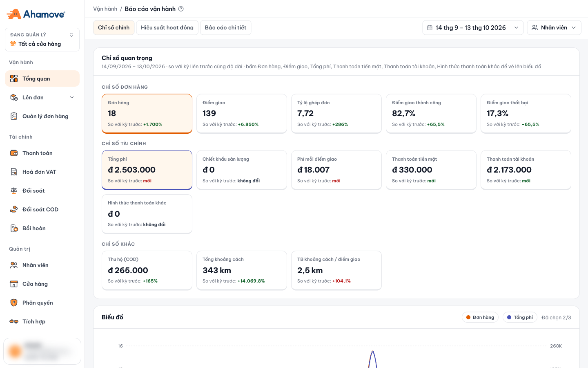Select the Tỷ lệ ghép đơn card
The width and height of the screenshot is (588, 368).
tap(336, 114)
